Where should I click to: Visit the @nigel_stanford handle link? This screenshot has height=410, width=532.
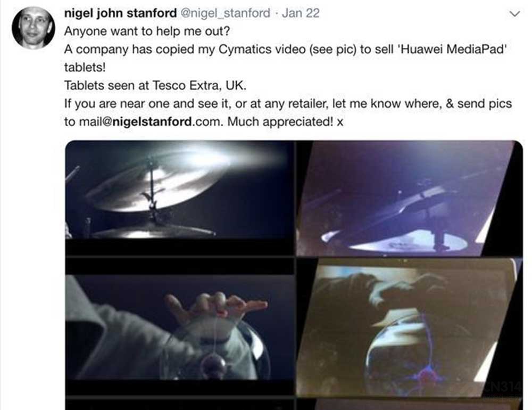click(225, 13)
